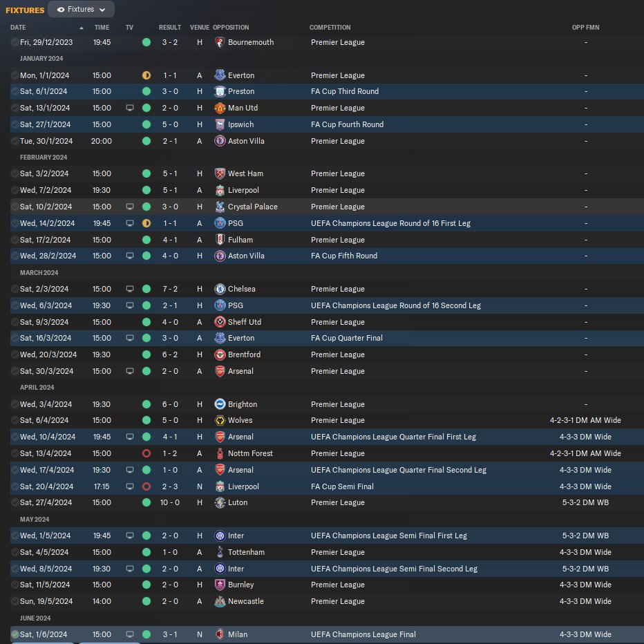The width and height of the screenshot is (644, 644).
Task: Click yellow draw indicator for 1/1/2024 Everton match
Action: pyautogui.click(x=146, y=75)
